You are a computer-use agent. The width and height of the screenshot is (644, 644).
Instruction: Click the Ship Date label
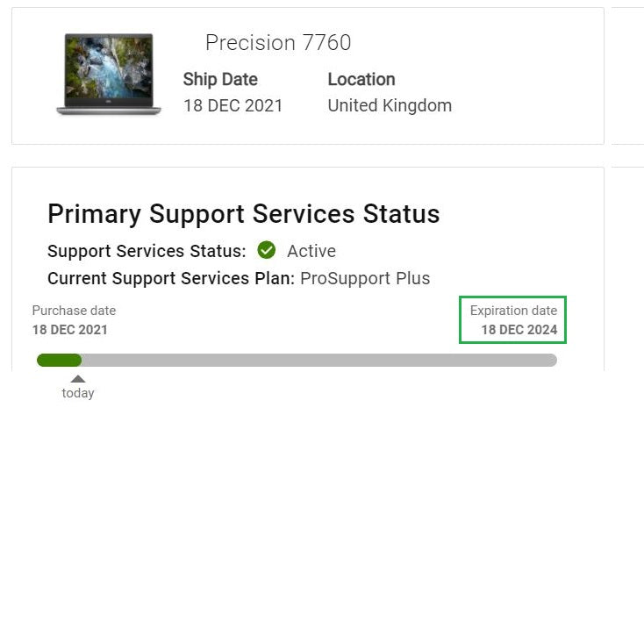(x=220, y=79)
